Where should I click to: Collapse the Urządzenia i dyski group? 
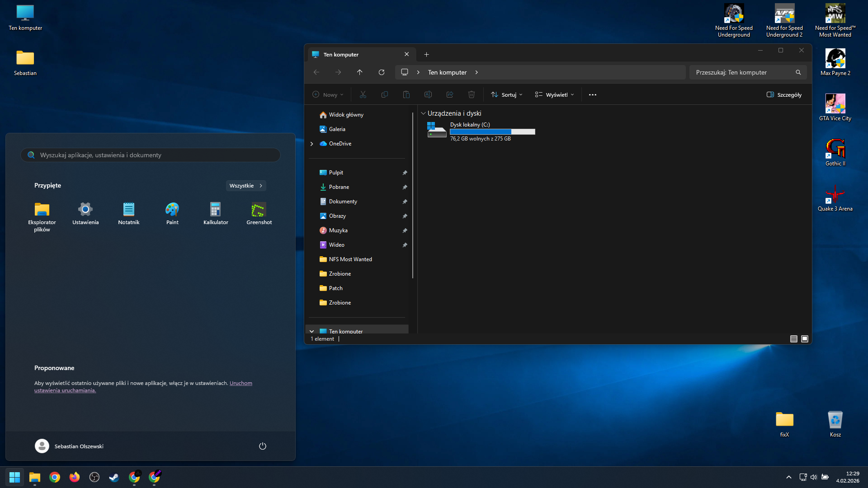tap(423, 113)
